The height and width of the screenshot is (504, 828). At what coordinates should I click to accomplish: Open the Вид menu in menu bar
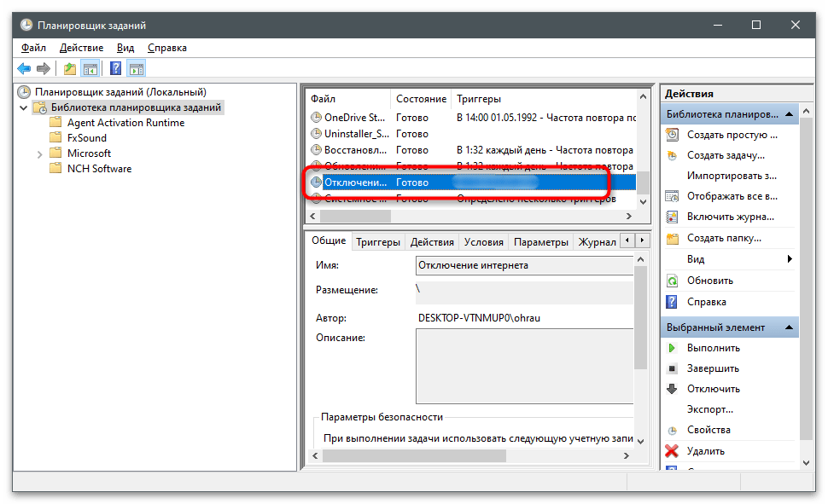[x=125, y=48]
